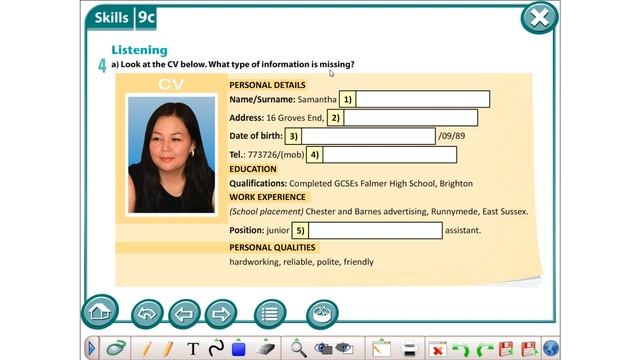The image size is (640, 360).
Task: Click the Listening heading
Action: [140, 50]
